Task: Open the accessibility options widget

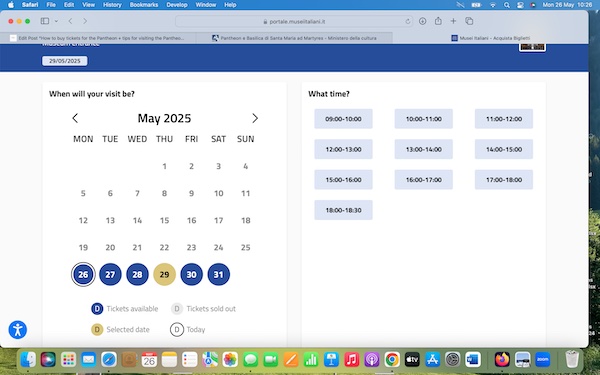Action: click(18, 330)
